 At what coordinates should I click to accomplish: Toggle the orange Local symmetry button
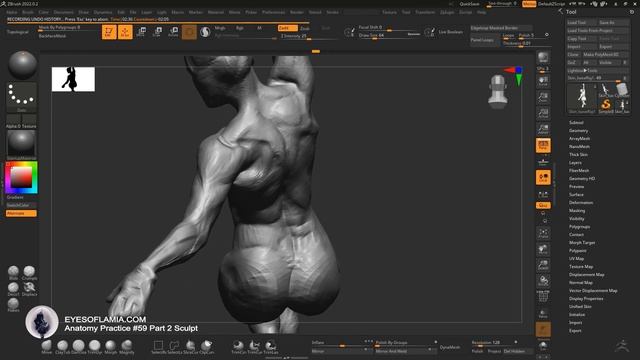click(543, 178)
